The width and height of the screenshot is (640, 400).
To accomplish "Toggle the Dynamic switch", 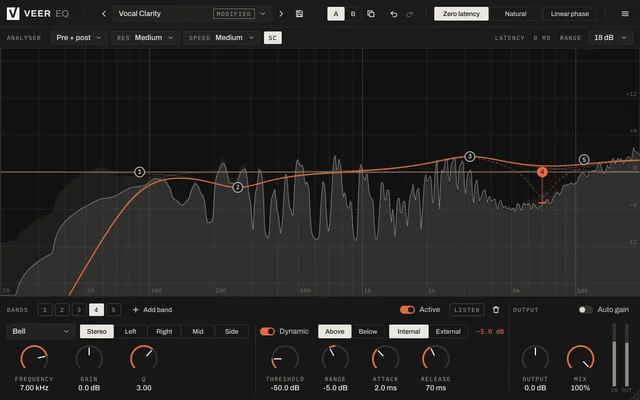I will [267, 331].
